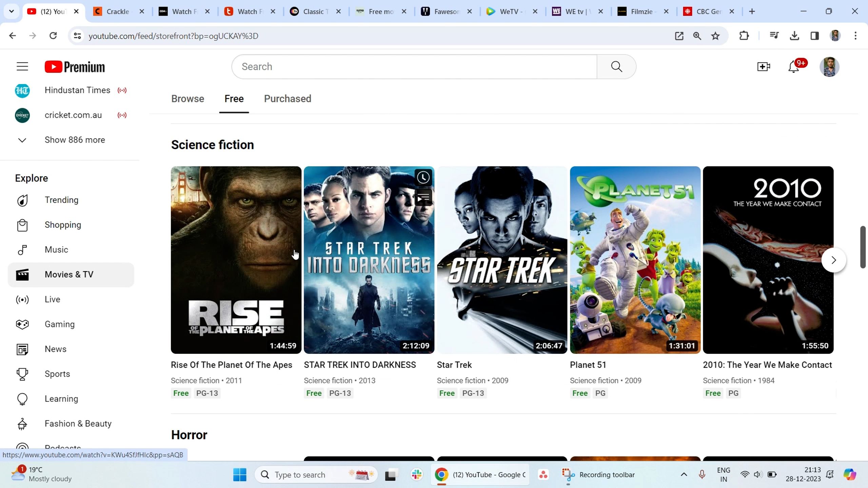The width and height of the screenshot is (868, 488).
Task: Toggle the microphone icon in system tray
Action: (702, 474)
